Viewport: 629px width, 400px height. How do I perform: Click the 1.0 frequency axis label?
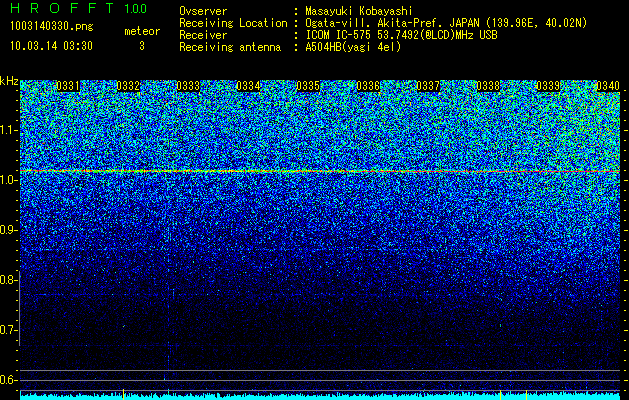tap(8, 180)
